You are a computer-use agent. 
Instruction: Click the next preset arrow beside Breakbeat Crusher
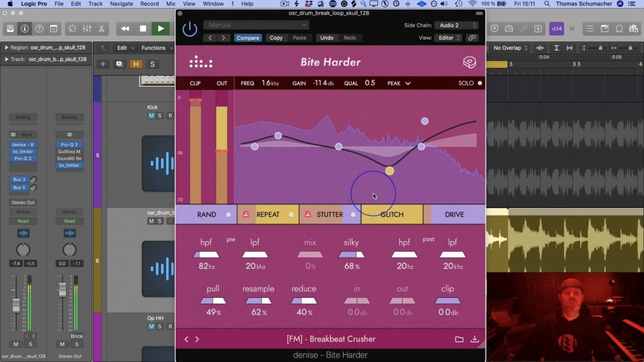click(x=197, y=339)
